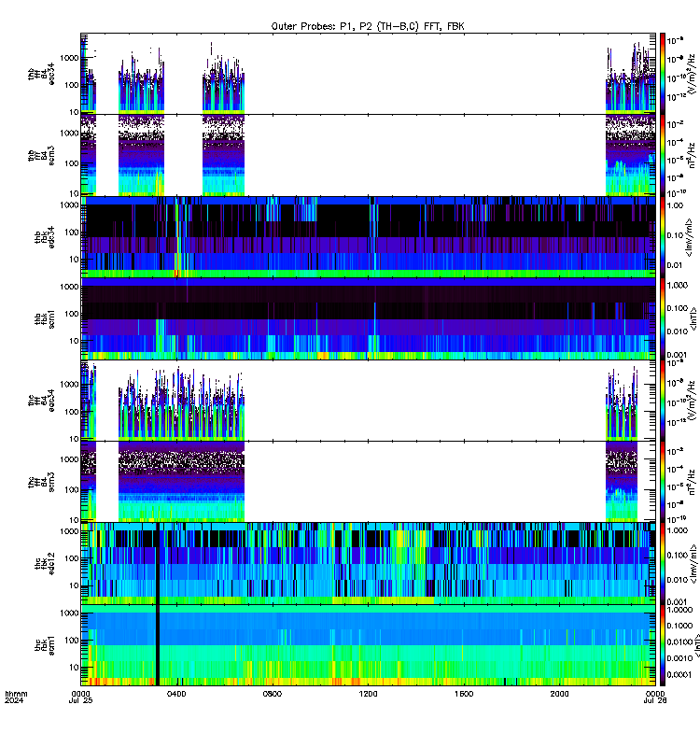This screenshot has width=700, height=747.
Task: Click the 'thb fff 64 scm3' panel label
Action: pos(41,156)
